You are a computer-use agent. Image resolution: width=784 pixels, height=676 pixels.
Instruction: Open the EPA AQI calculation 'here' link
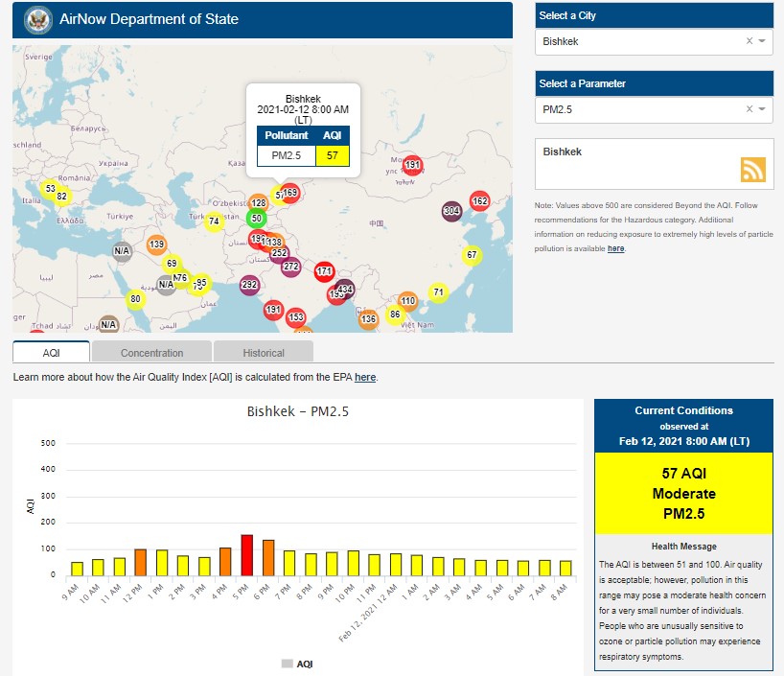[x=364, y=378]
